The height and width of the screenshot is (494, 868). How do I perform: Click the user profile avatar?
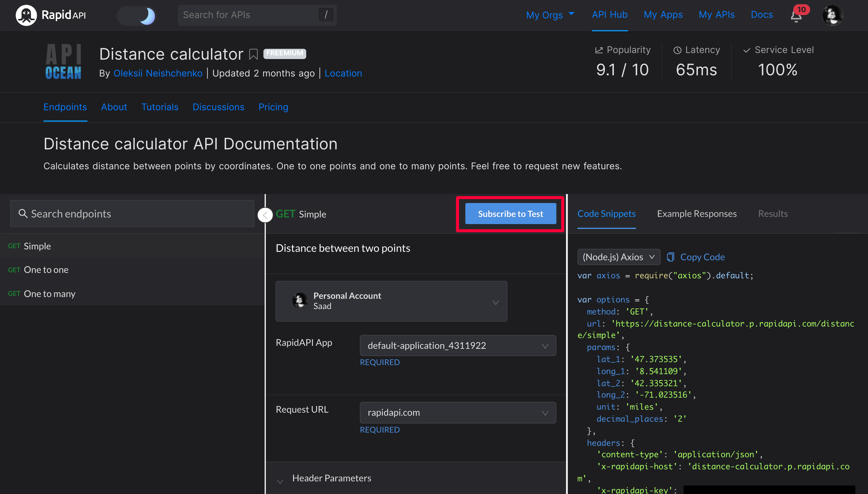click(x=832, y=15)
